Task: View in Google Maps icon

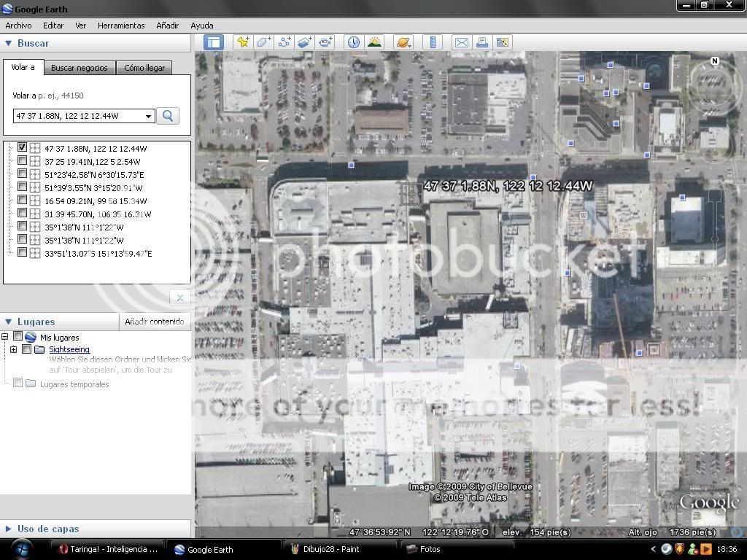Action: click(x=502, y=42)
